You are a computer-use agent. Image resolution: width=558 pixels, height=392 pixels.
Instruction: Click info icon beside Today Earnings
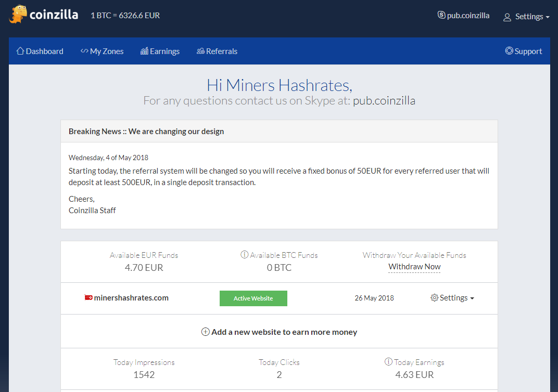389,362
